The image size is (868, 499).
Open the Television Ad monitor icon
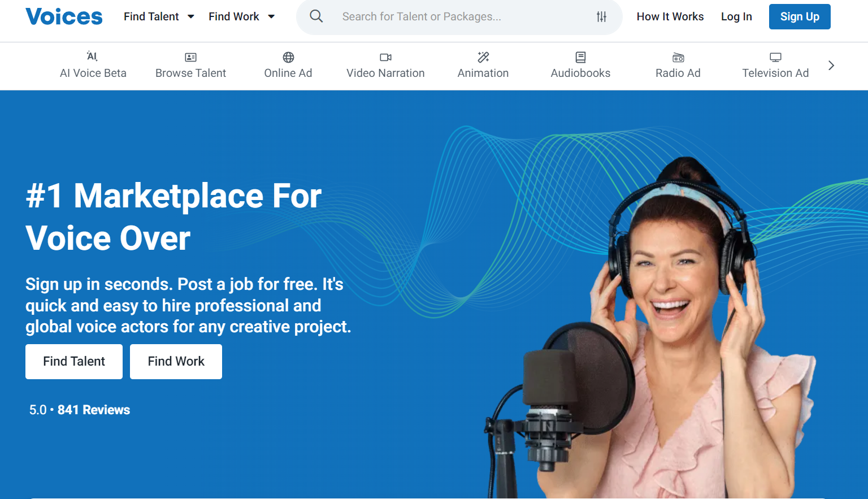[x=775, y=57]
